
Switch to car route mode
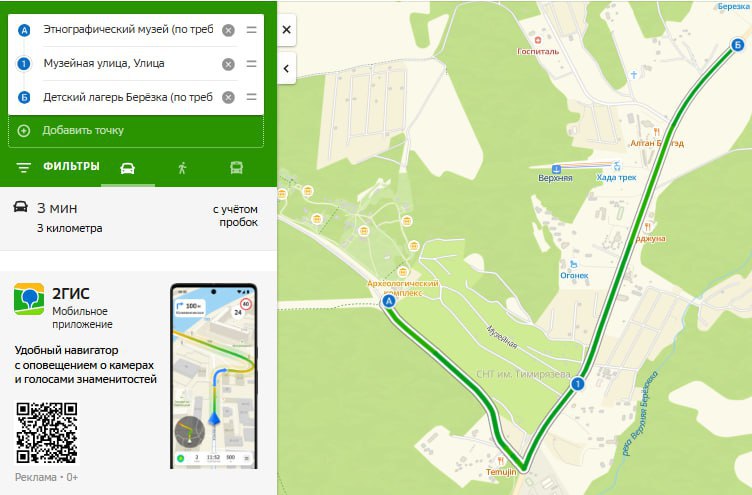128,168
